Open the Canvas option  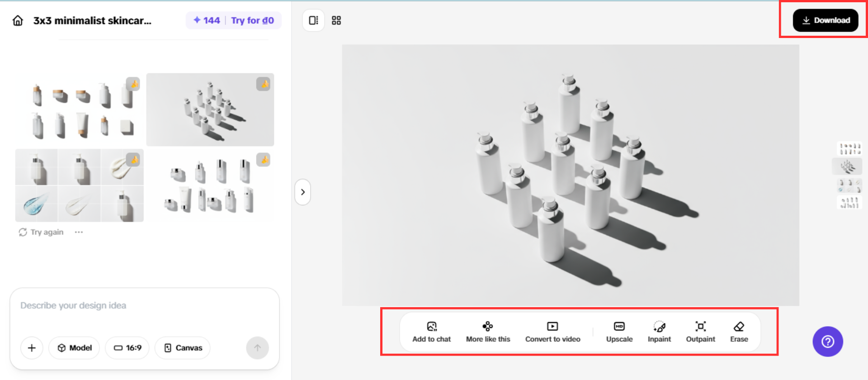tap(183, 348)
